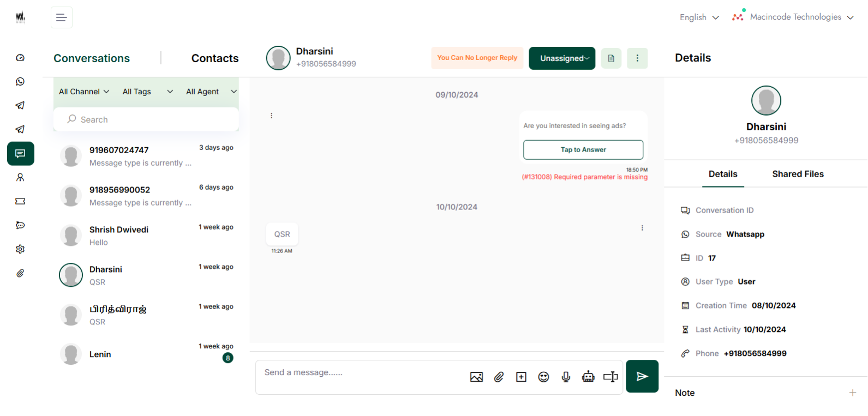Click the chatbot robot icon
The height and width of the screenshot is (416, 868).
point(588,377)
